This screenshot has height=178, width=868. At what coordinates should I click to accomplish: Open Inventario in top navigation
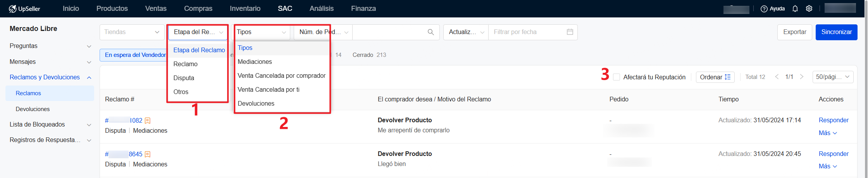(x=245, y=9)
